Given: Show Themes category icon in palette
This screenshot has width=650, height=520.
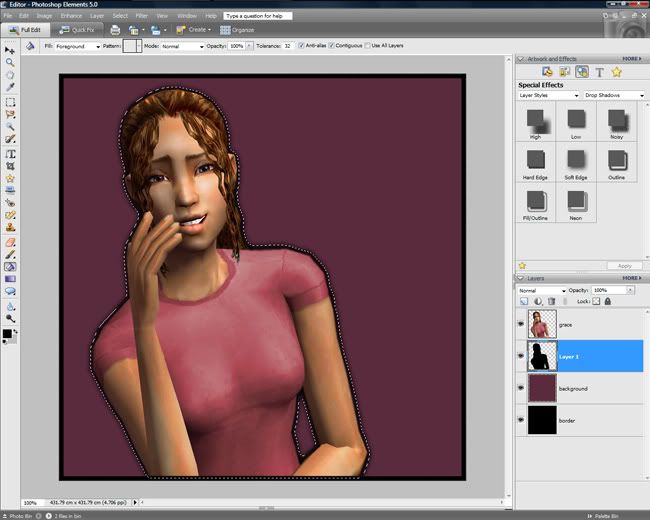Looking at the screenshot, I should click(x=565, y=72).
